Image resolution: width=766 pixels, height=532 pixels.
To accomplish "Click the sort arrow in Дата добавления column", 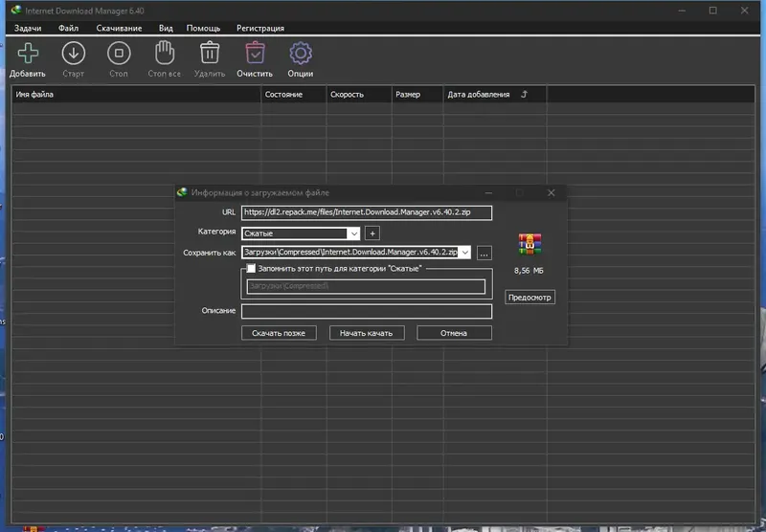I will pyautogui.click(x=524, y=94).
